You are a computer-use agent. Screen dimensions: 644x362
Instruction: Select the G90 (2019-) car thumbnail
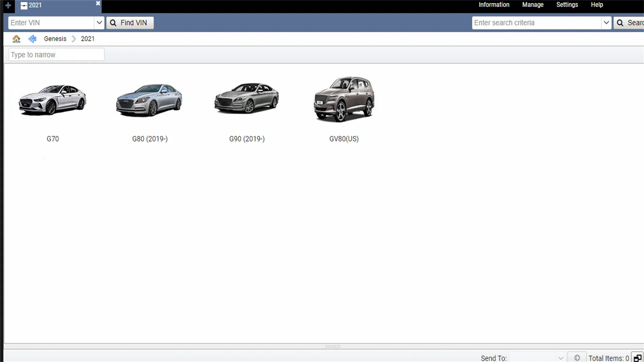point(247,98)
